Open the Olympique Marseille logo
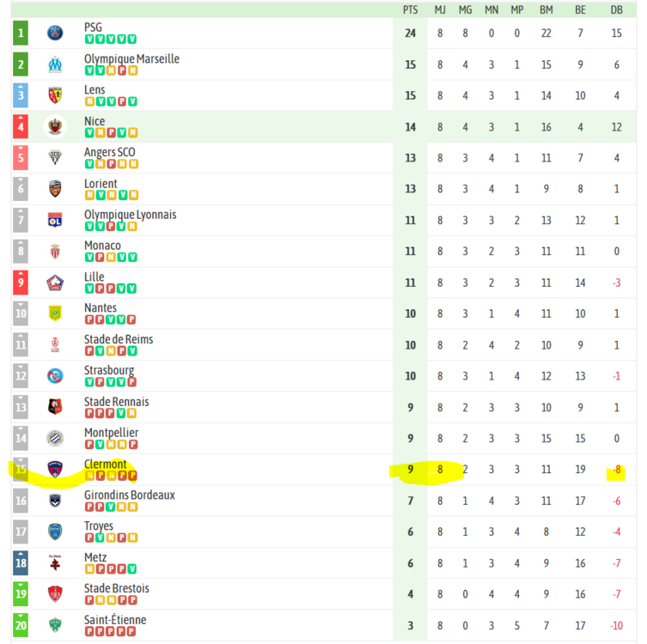647x644 pixels. click(x=55, y=64)
